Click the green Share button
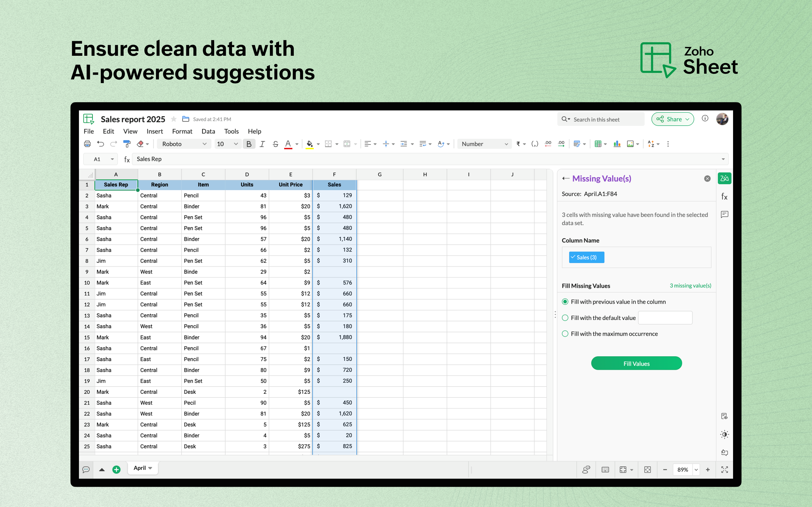812x507 pixels. (672, 119)
